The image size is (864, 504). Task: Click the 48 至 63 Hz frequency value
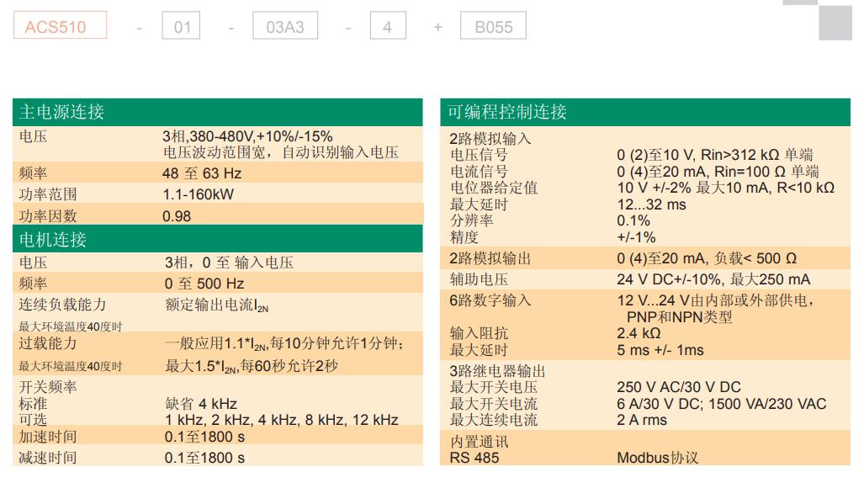pyautogui.click(x=202, y=173)
